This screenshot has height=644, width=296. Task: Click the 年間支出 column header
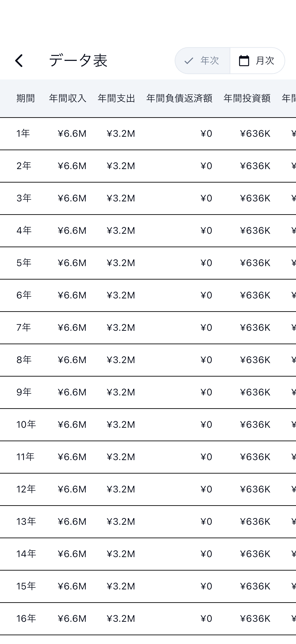116,98
